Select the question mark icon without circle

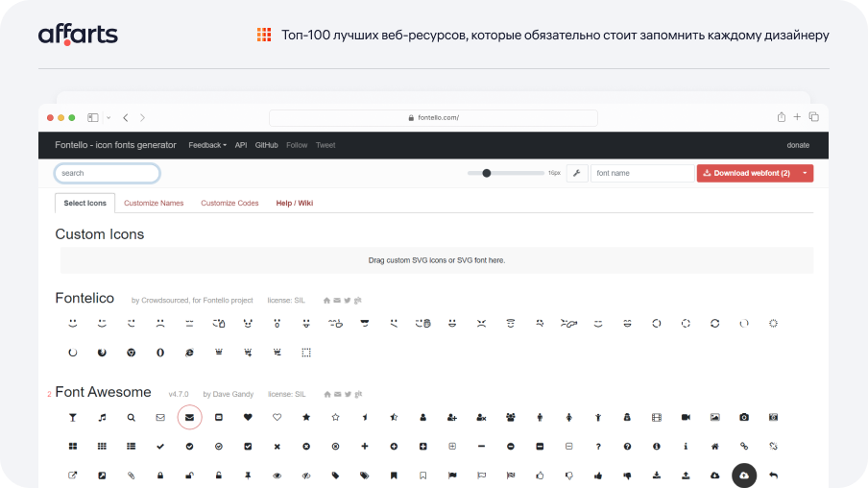(598, 447)
